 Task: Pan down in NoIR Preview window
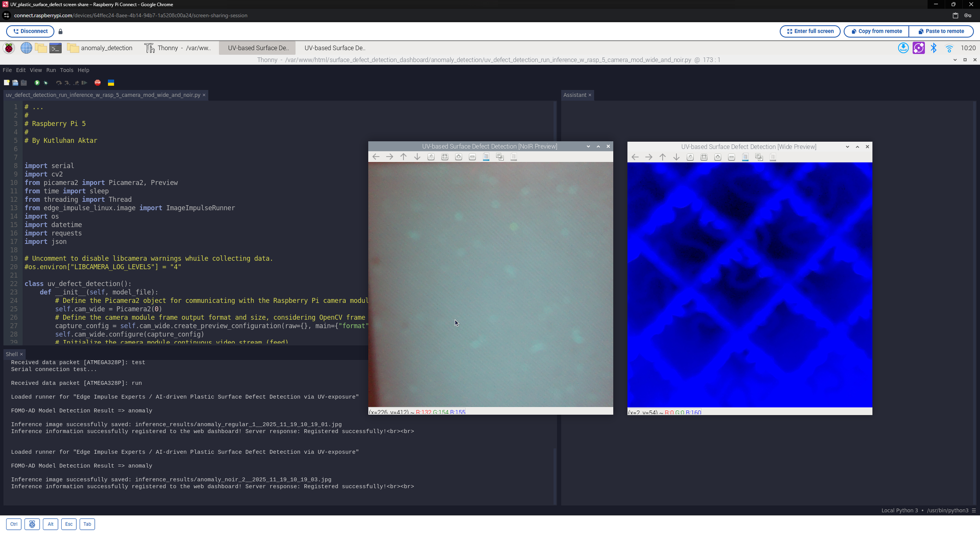[x=417, y=157]
